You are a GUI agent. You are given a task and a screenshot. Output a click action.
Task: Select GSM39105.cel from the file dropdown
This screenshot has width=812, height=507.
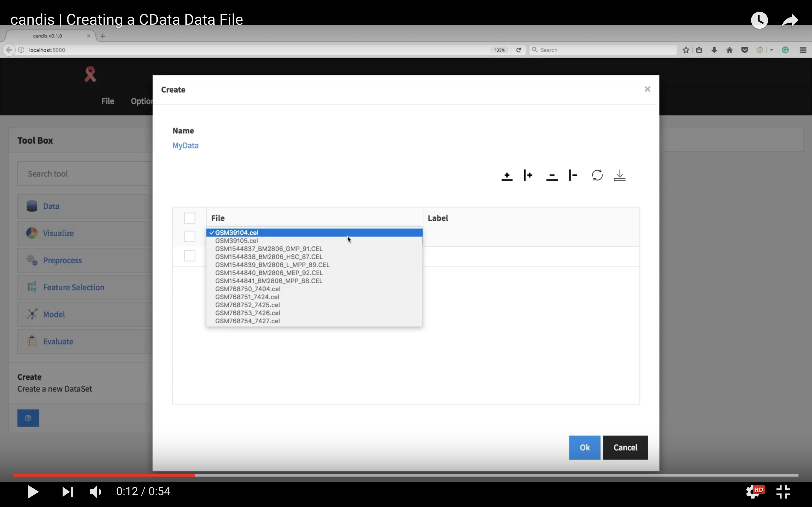tap(236, 241)
